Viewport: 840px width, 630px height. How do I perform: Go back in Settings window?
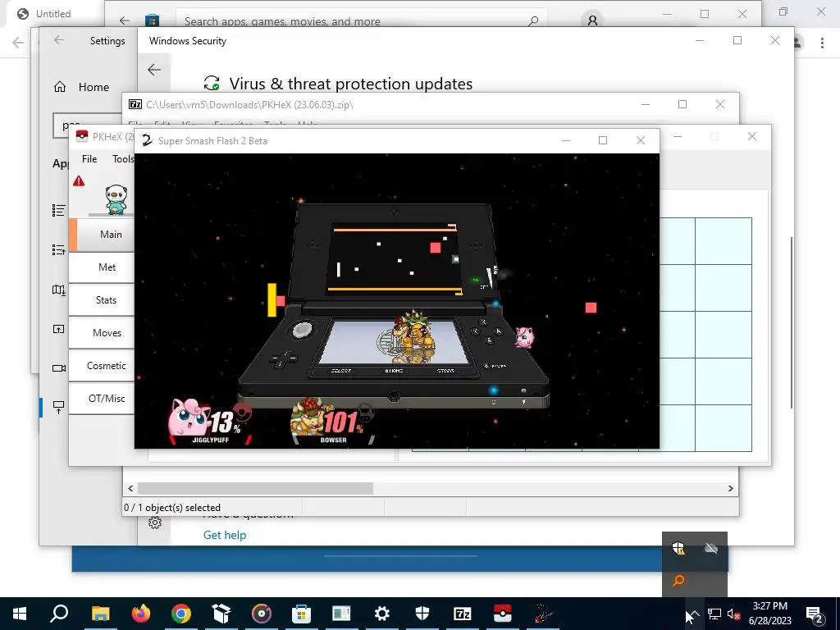click(59, 40)
